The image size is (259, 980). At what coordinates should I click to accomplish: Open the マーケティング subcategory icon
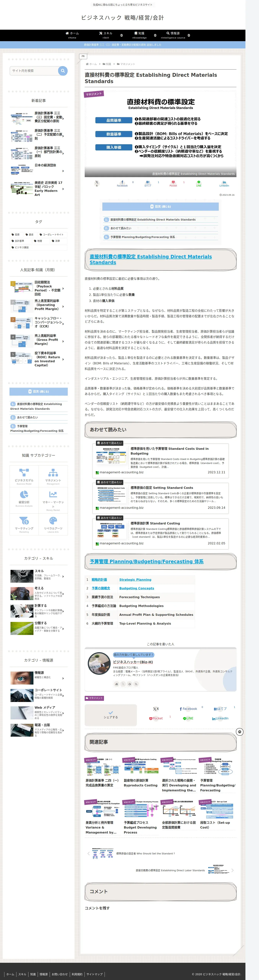coord(24,524)
